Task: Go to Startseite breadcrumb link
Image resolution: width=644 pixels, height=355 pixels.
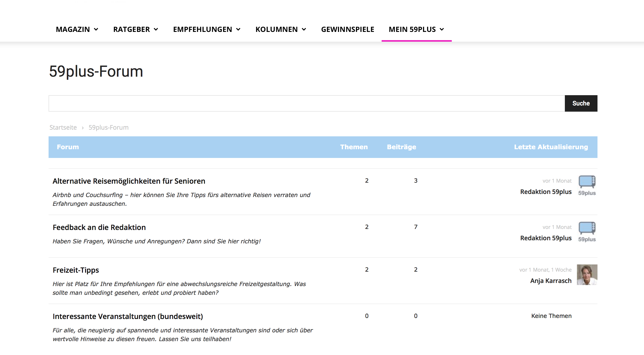Action: (63, 127)
